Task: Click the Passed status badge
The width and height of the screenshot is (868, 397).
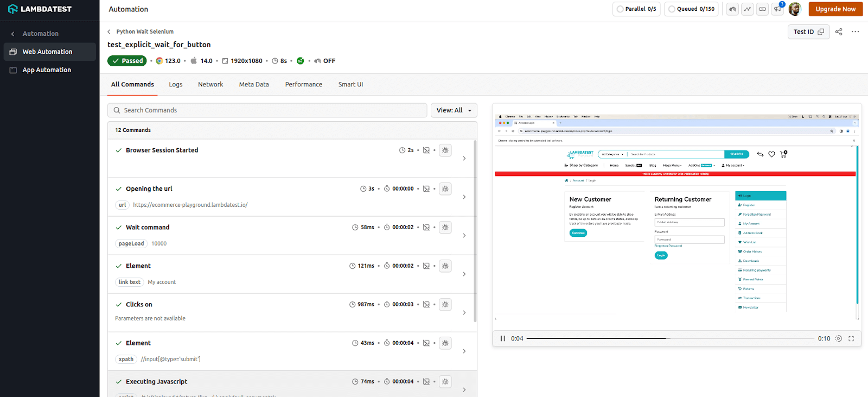Action: click(x=127, y=61)
